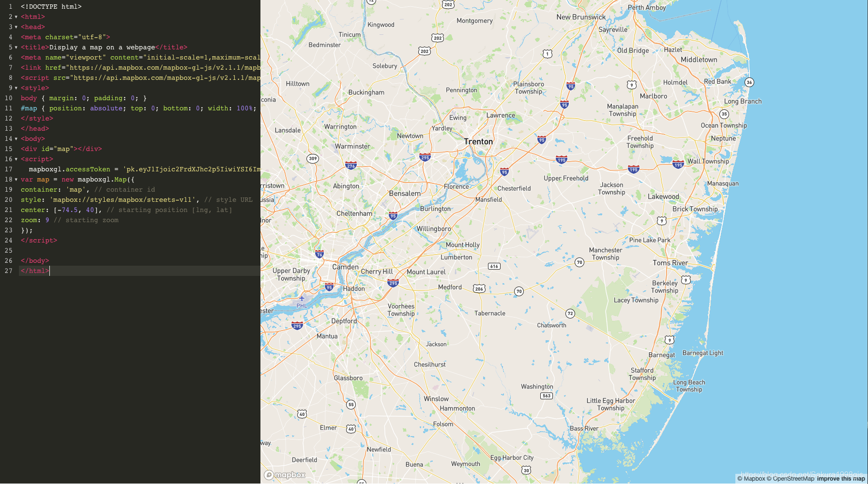Click the Route 35 shield near Ocean Township
Screen dimensions: 868x484
pos(724,114)
